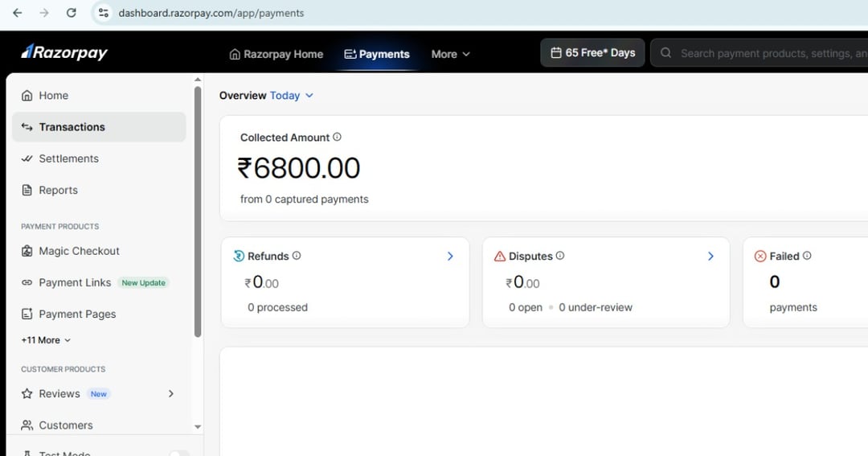The height and width of the screenshot is (456, 868).
Task: Open Refunds details with right chevron
Action: click(x=450, y=256)
